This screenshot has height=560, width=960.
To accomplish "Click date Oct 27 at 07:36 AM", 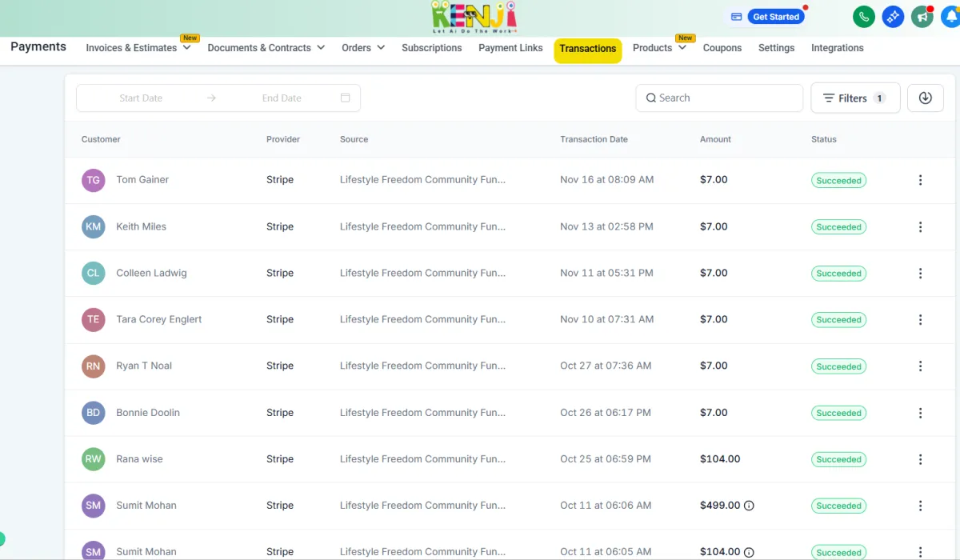I will coord(606,366).
